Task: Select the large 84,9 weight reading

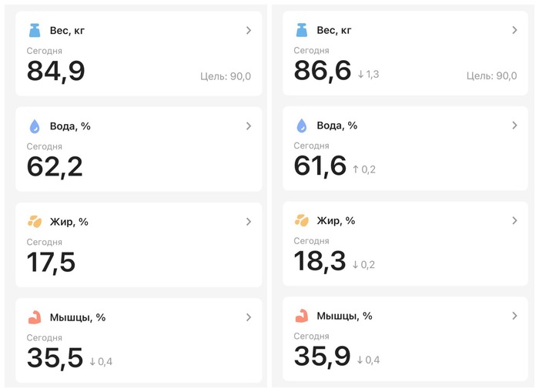Action: (55, 72)
